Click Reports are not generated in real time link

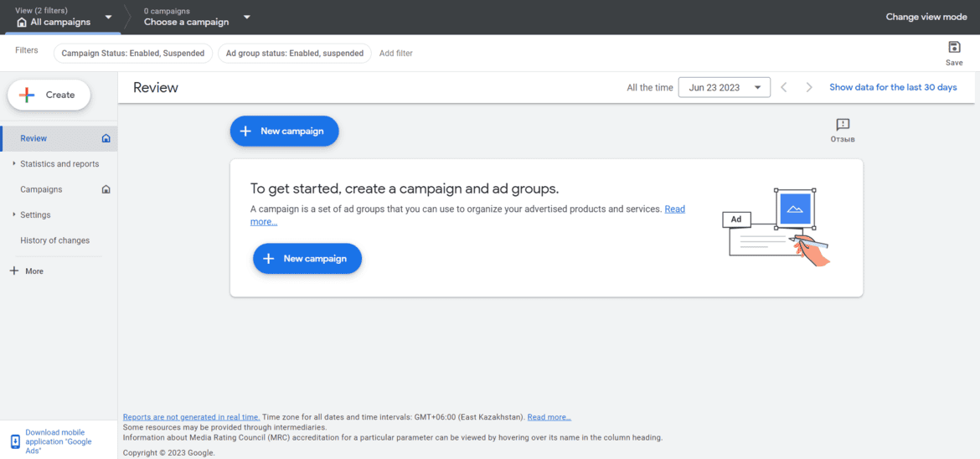click(191, 417)
